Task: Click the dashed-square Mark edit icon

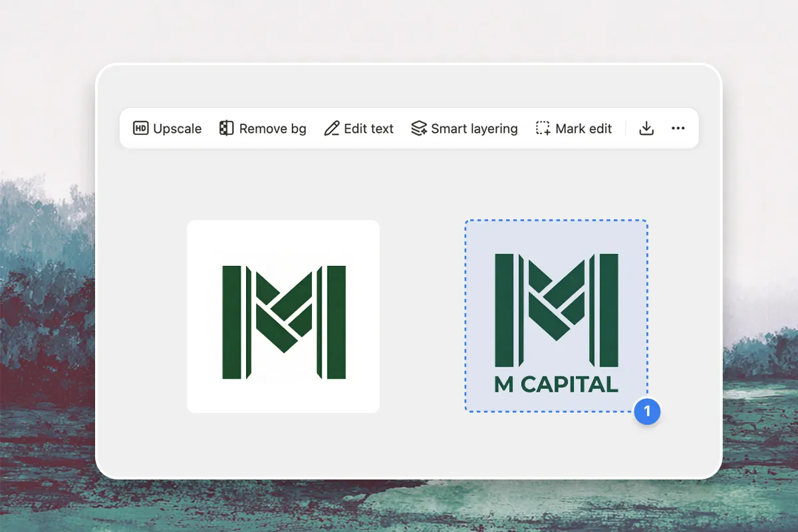Action: point(543,128)
